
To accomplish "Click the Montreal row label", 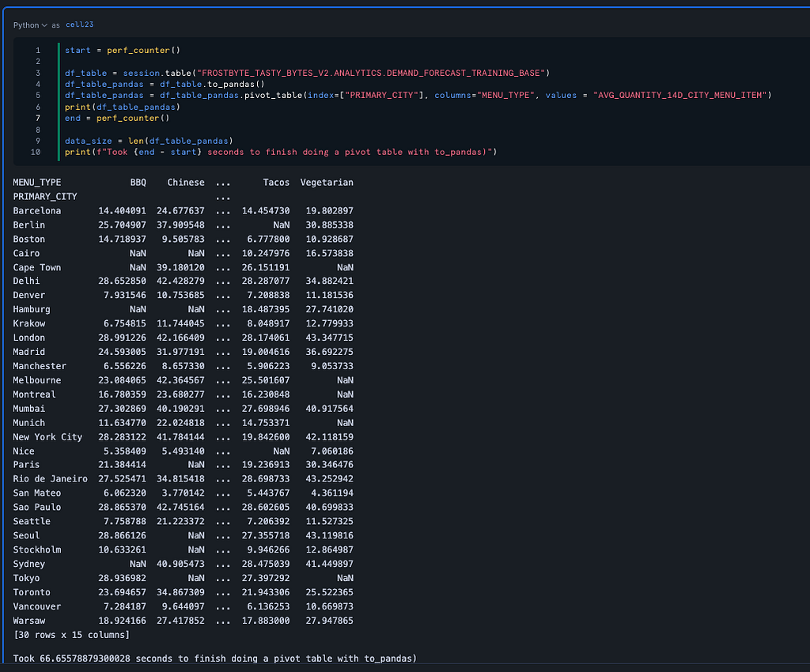I will [34, 395].
